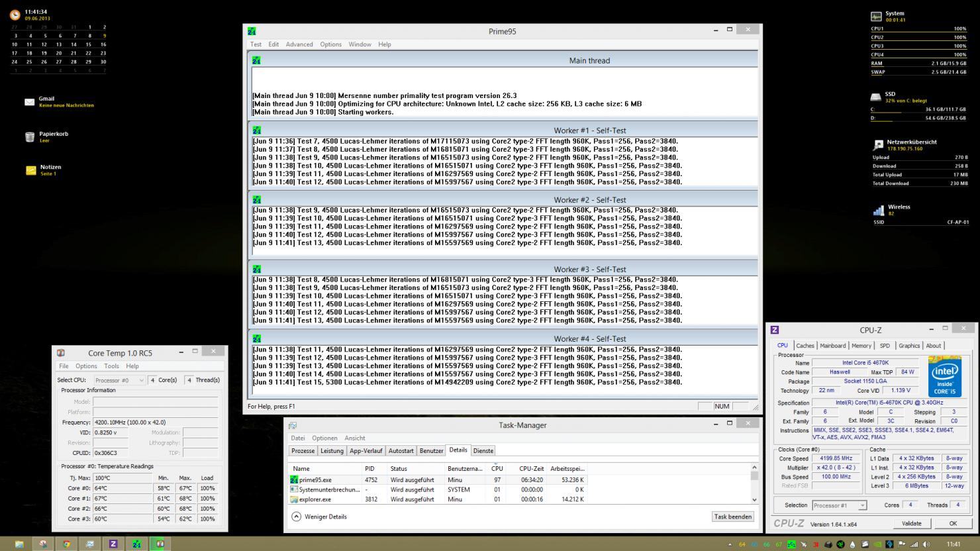Switch to the Dienste tab in Task-Manager
Image resolution: width=980 pixels, height=551 pixels.
click(483, 450)
